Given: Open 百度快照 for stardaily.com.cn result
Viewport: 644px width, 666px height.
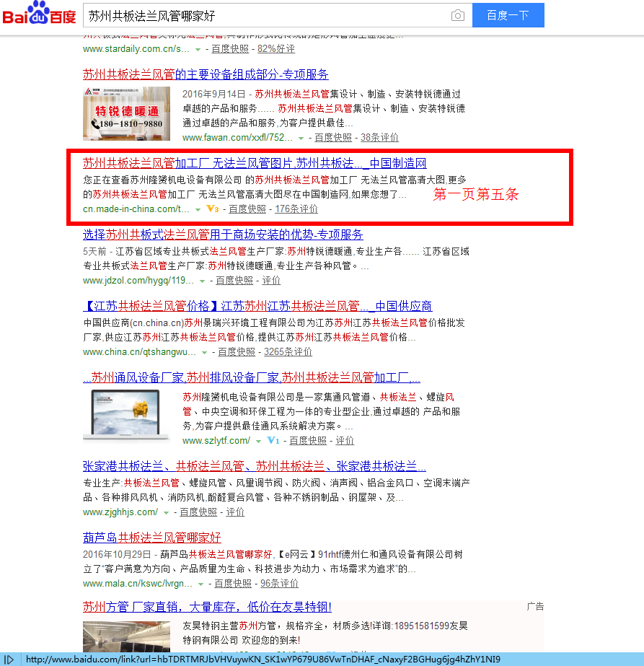Looking at the screenshot, I should (230, 49).
